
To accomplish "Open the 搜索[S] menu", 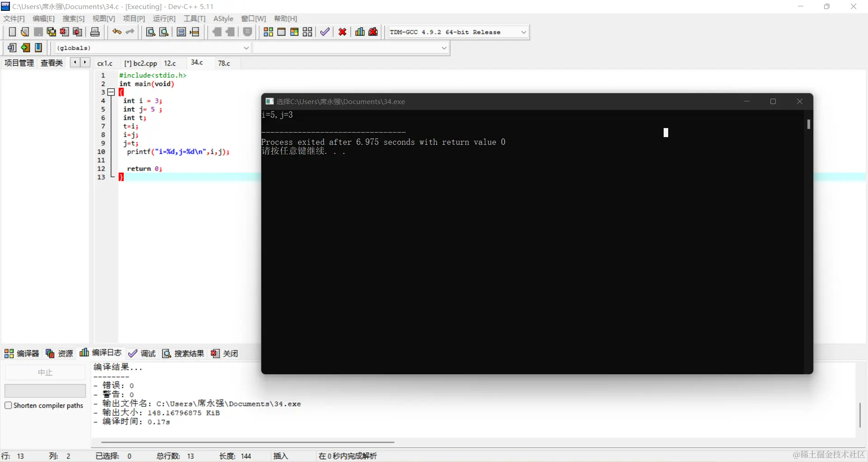I will click(x=74, y=19).
